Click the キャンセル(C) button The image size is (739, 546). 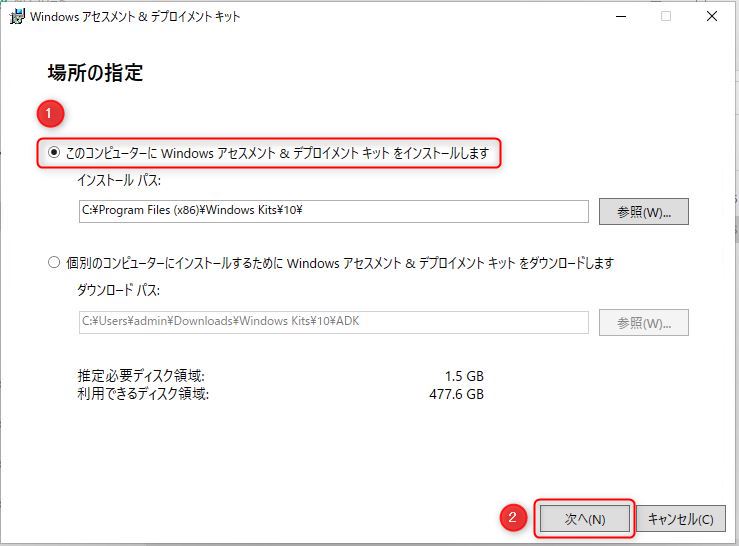point(681,519)
